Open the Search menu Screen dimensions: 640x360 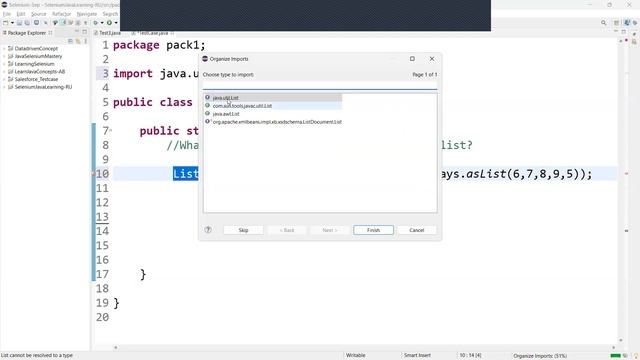click(110, 14)
